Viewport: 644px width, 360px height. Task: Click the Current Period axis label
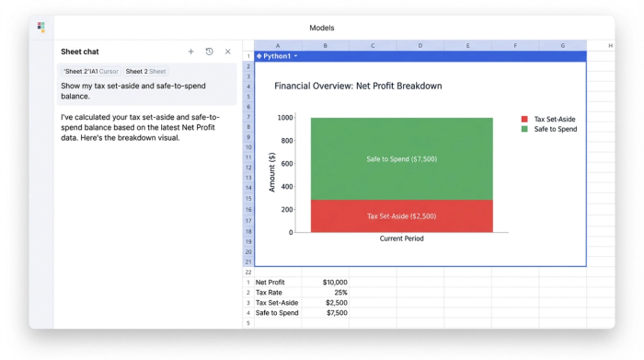coord(401,238)
